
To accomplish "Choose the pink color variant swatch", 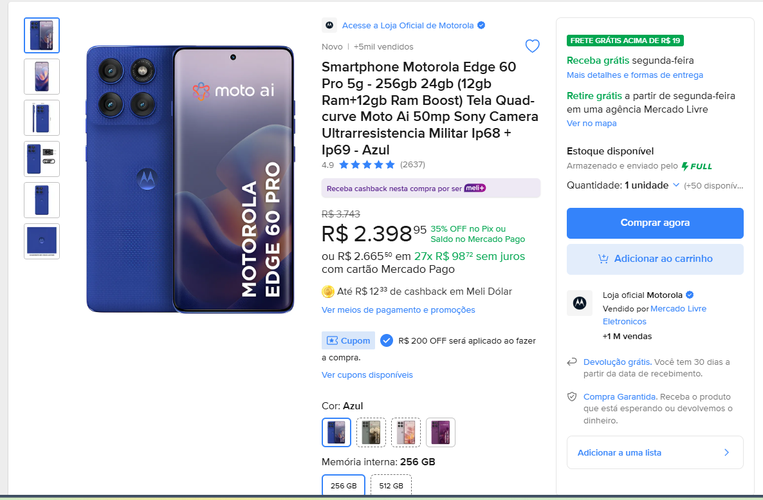I will point(406,431).
